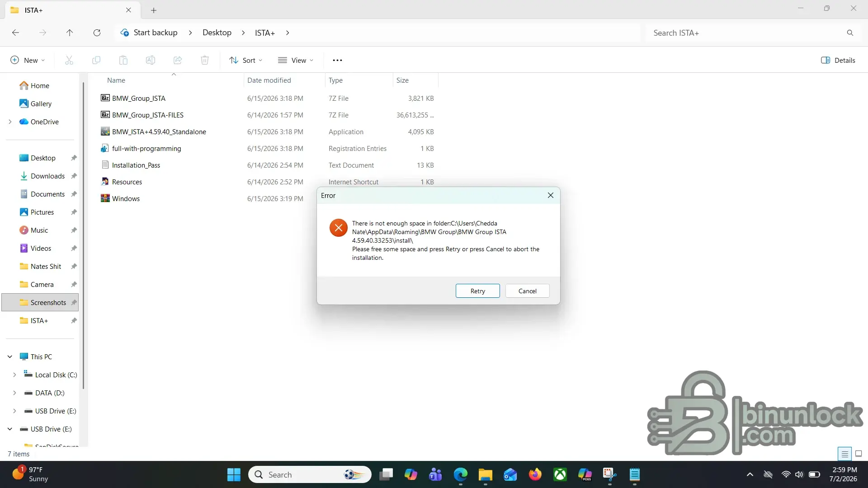Click the Delete trash icon
This screenshot has height=488, width=868.
[x=205, y=60]
